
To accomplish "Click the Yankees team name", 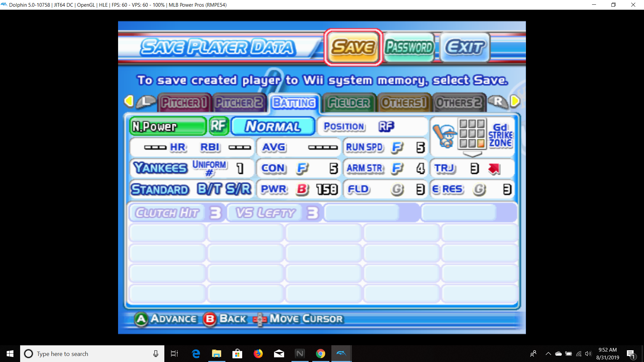I will [160, 168].
